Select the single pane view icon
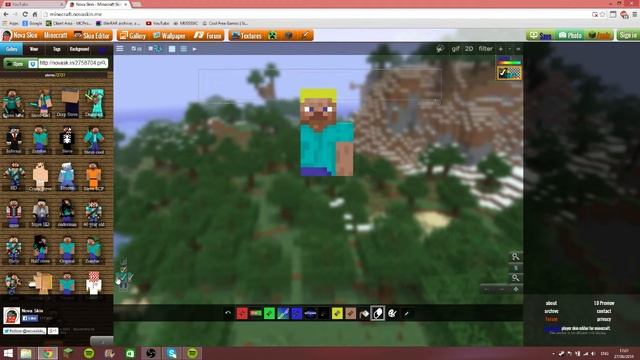The image size is (640, 360). pos(172,49)
